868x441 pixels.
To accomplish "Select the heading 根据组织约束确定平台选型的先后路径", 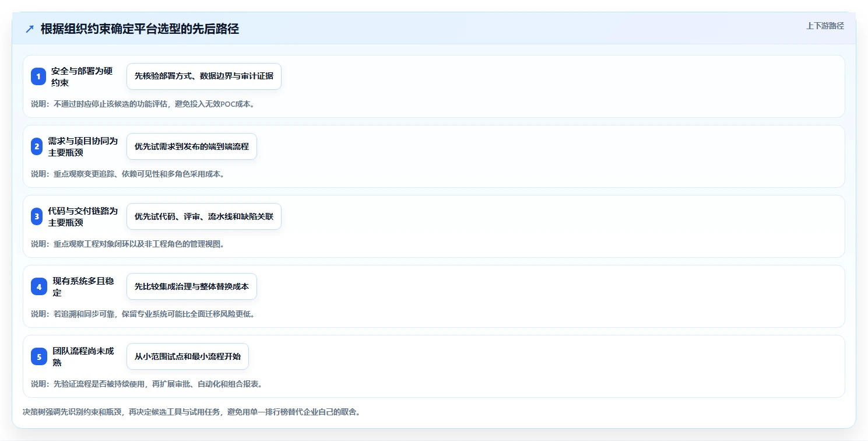I will (x=140, y=29).
